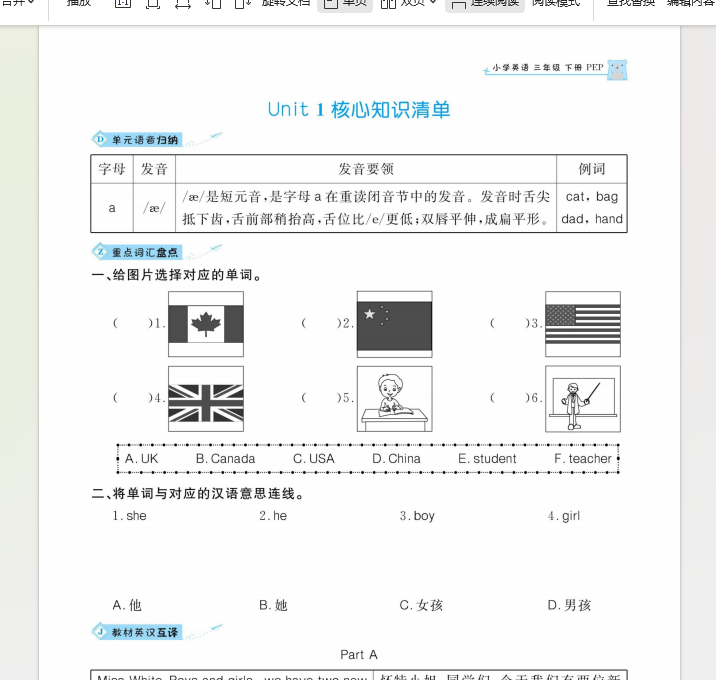Viewport: 716px width, 680px height.
Task: Click 编辑内容 edit content button
Action: pyautogui.click(x=691, y=4)
